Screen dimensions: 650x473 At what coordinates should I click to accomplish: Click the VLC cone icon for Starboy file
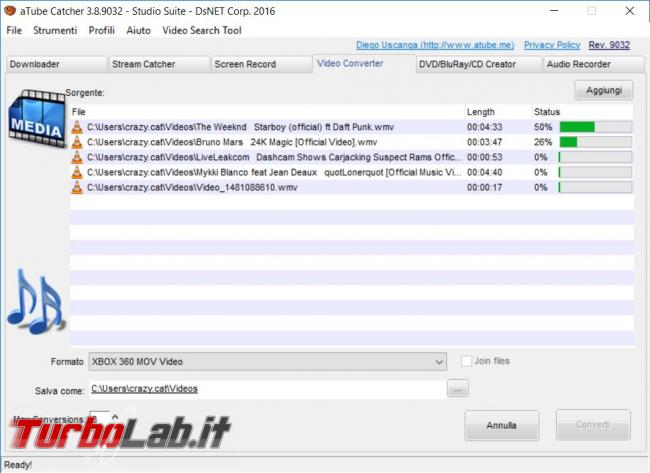point(77,127)
